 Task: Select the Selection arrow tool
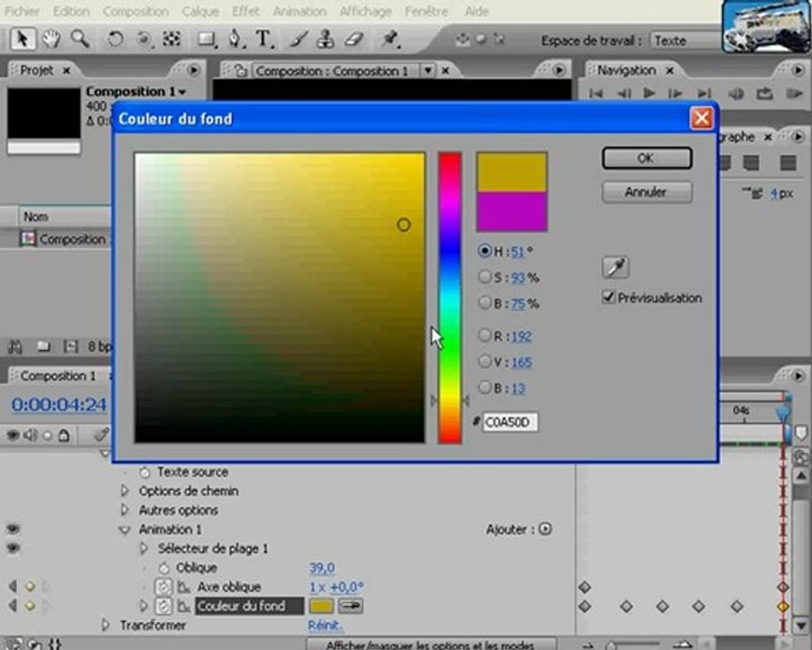pyautogui.click(x=23, y=39)
